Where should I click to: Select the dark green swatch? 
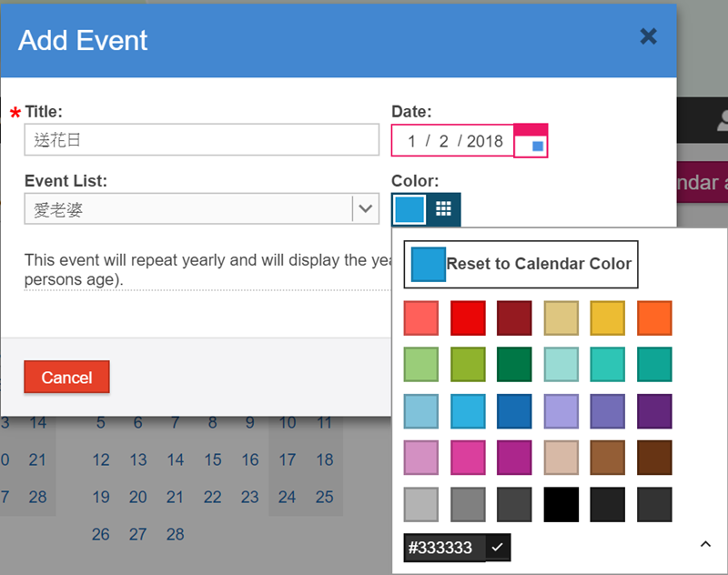[x=514, y=365]
